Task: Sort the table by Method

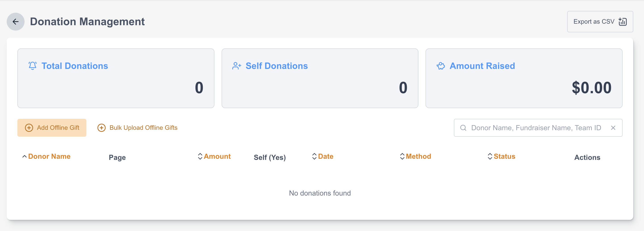Action: pyautogui.click(x=418, y=157)
